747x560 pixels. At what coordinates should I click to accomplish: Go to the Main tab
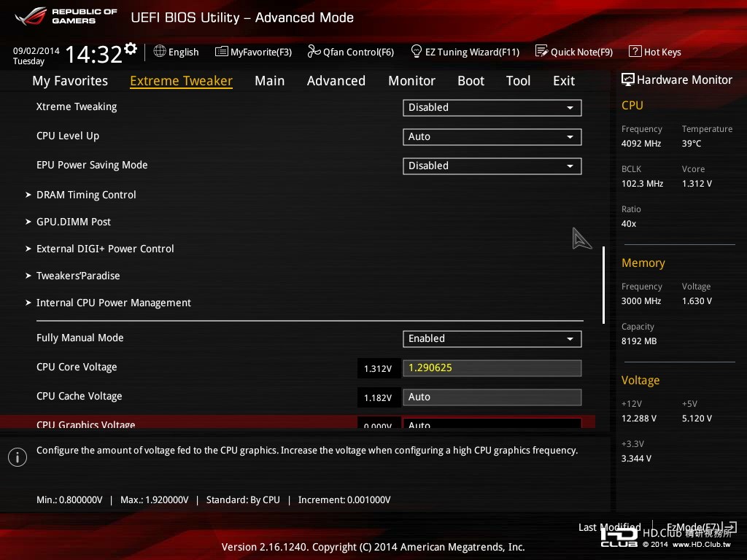(x=270, y=81)
